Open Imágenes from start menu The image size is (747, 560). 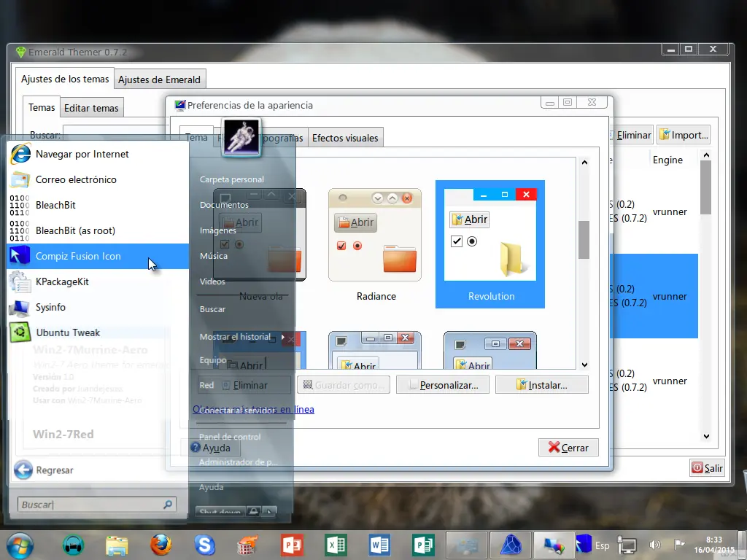[x=217, y=230]
